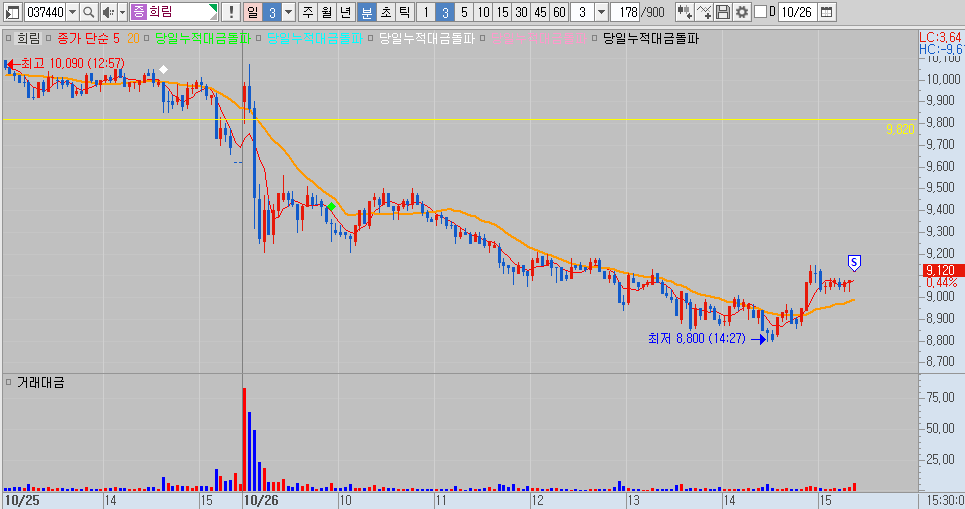Expand the sound options dropdown arrow

(x=122, y=12)
